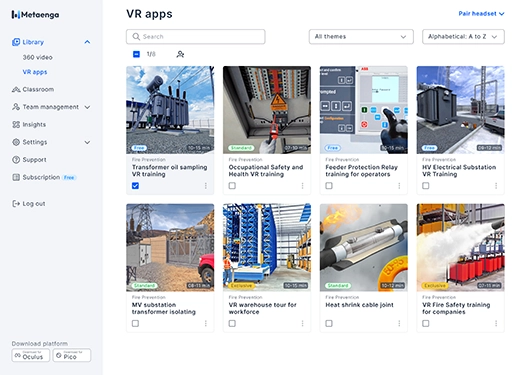Open the options menu on Occupational Safety card
528x375 pixels.
(x=302, y=186)
